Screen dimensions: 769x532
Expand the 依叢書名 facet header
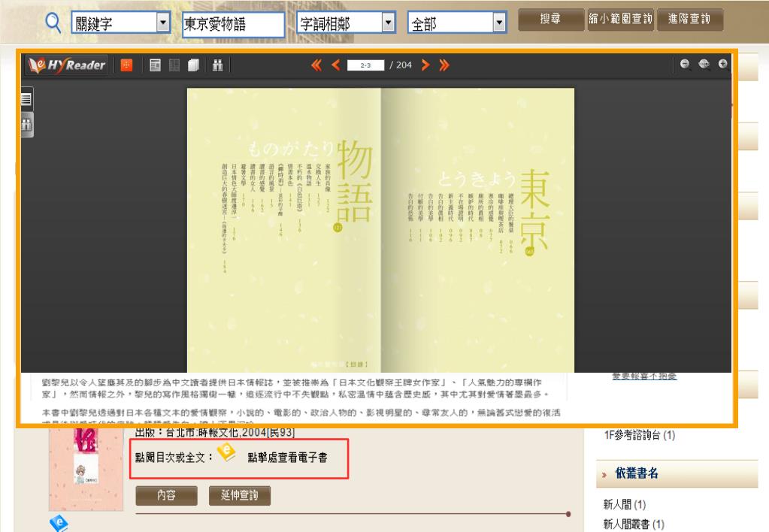[677, 473]
